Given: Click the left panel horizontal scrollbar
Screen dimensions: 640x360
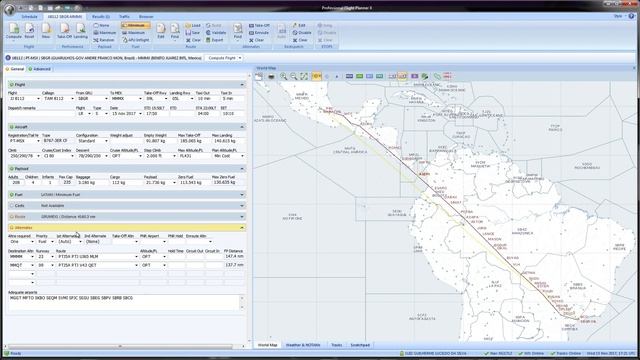Looking at the screenshot, I should coord(120,346).
